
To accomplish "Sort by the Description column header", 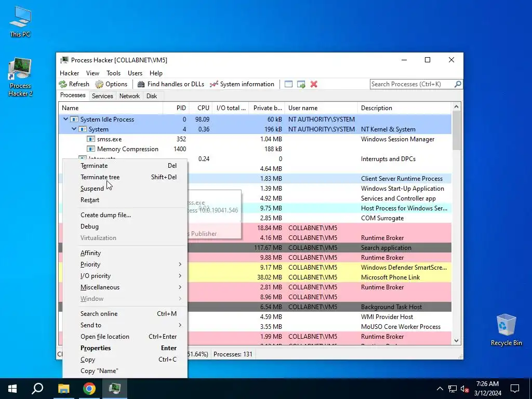I will (404, 108).
